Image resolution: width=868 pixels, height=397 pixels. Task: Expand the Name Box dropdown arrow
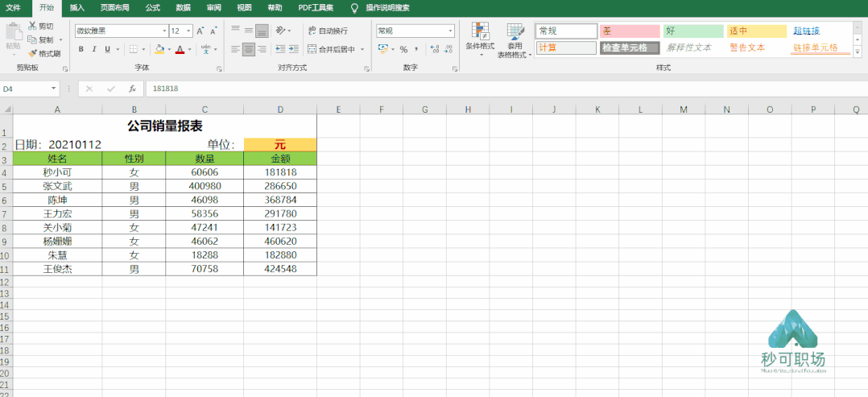54,89
